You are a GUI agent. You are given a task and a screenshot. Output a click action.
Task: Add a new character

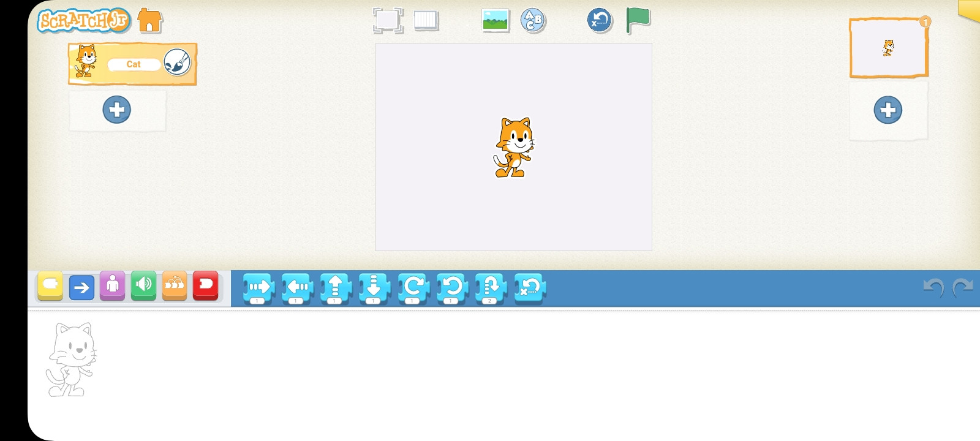(x=117, y=110)
